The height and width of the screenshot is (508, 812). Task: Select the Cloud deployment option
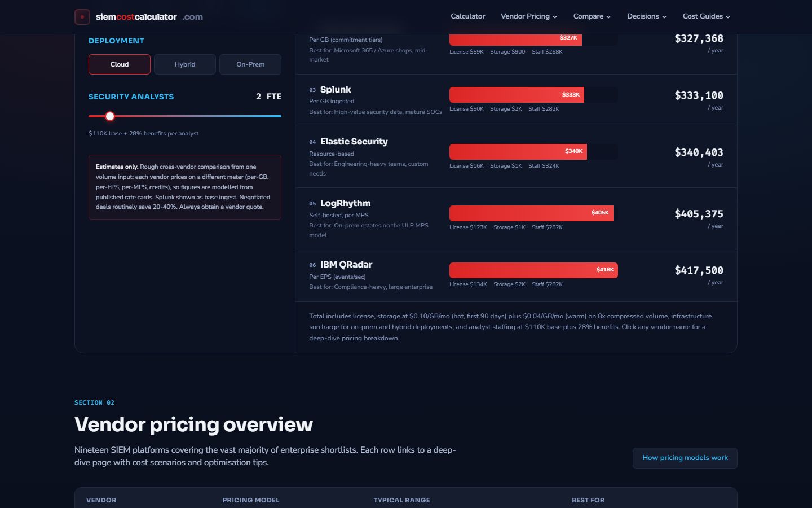click(120, 64)
